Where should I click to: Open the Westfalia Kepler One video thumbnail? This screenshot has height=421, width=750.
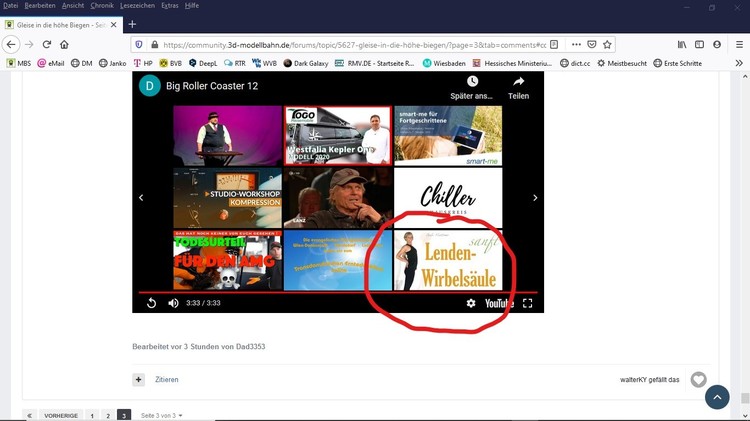tap(337, 134)
